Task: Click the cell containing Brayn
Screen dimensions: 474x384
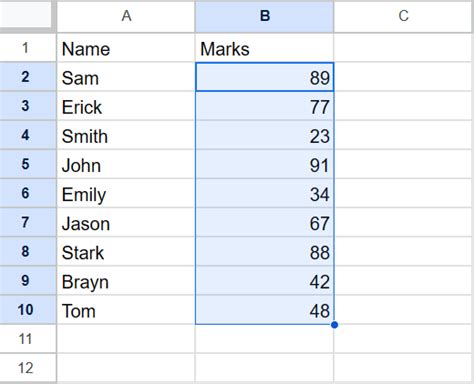Action: pyautogui.click(x=126, y=281)
